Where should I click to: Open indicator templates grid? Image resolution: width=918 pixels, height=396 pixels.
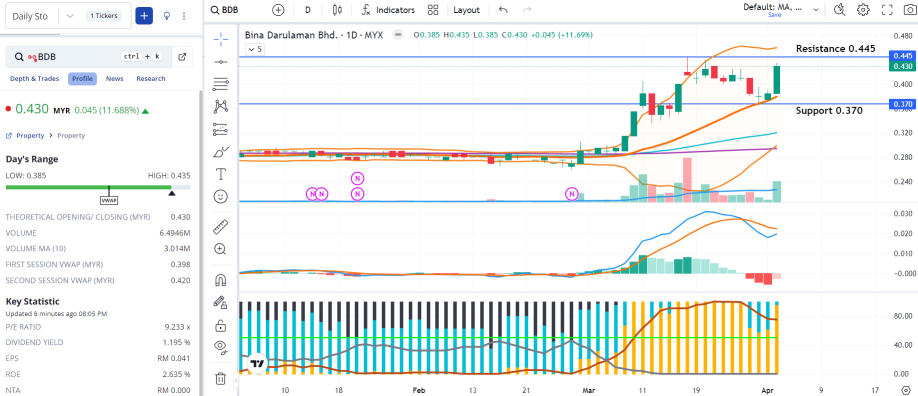click(x=433, y=10)
